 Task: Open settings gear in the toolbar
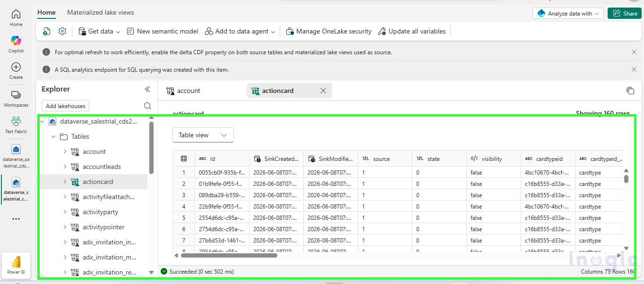coord(62,31)
